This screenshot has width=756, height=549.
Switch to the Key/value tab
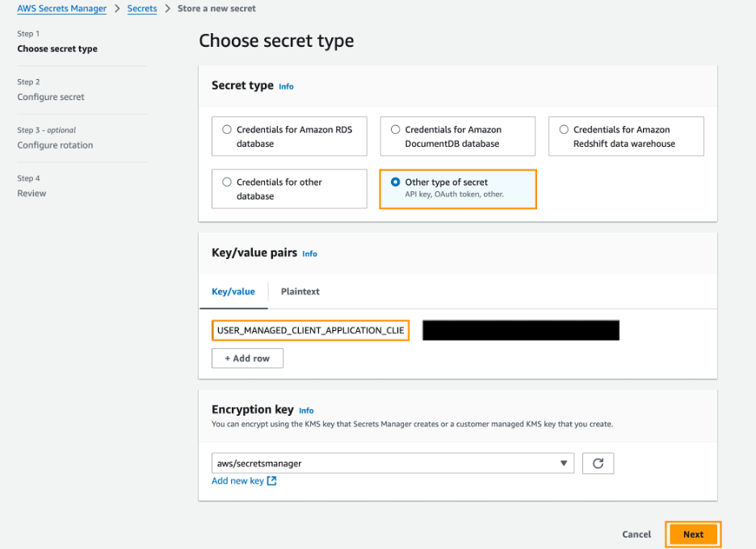click(233, 291)
